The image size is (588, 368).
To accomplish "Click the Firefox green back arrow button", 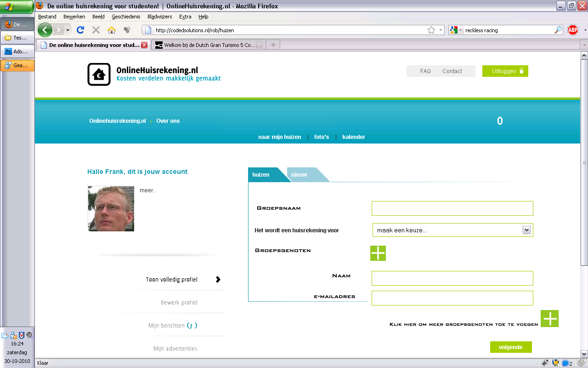I will pos(45,30).
